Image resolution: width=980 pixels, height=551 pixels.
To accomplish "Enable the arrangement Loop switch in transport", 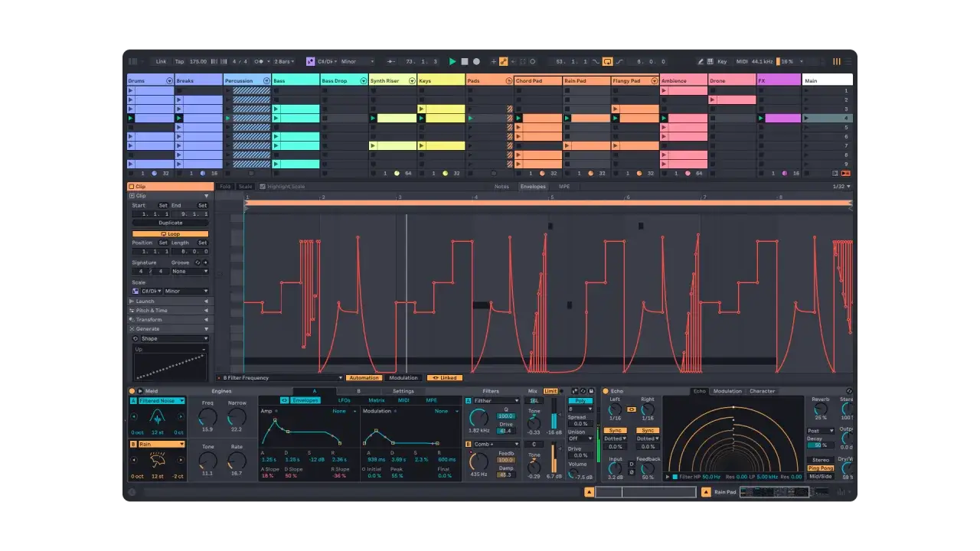I will pos(608,61).
